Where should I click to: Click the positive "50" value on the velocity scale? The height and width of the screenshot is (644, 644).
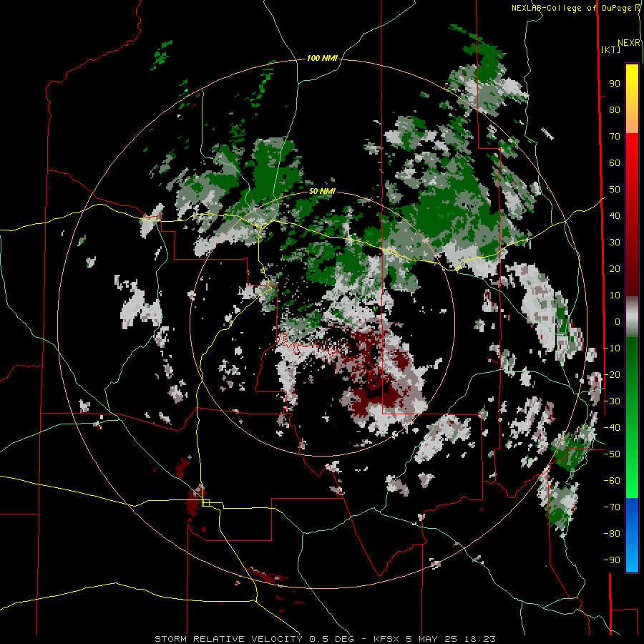click(x=615, y=190)
